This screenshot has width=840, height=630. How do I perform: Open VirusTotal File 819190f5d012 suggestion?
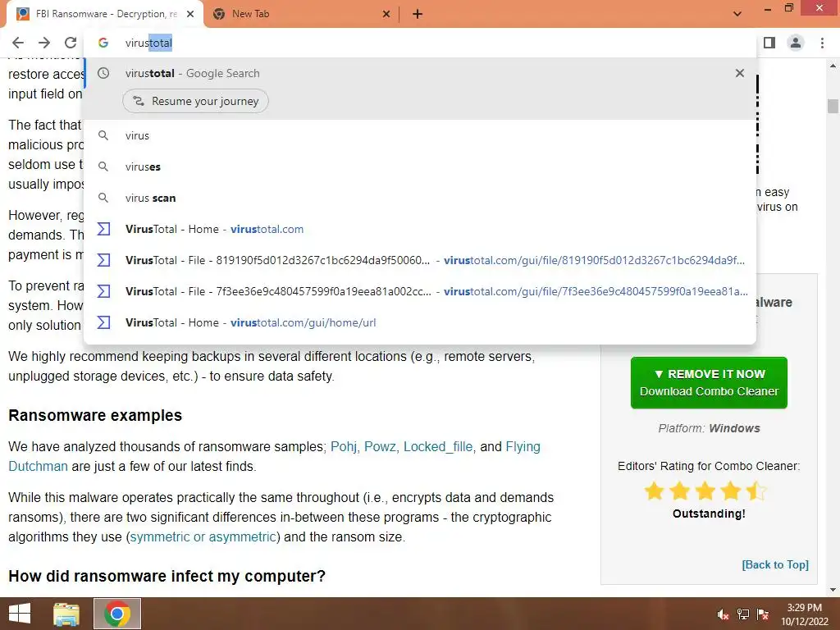coord(421,260)
